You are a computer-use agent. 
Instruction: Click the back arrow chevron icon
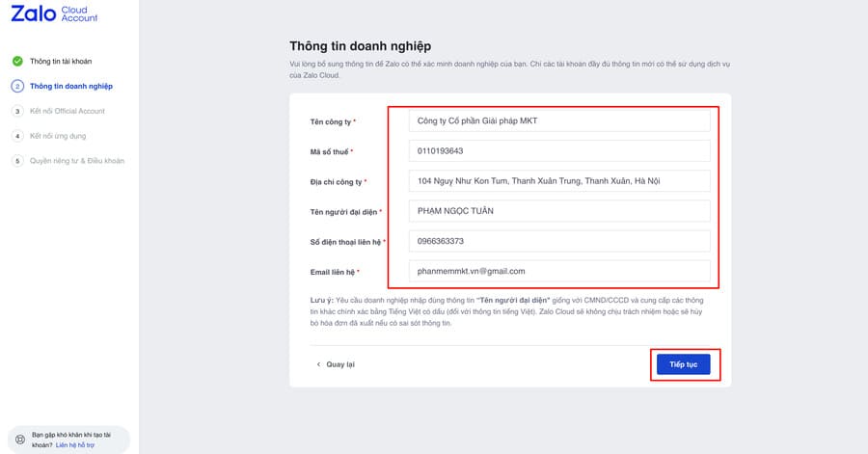tap(318, 364)
